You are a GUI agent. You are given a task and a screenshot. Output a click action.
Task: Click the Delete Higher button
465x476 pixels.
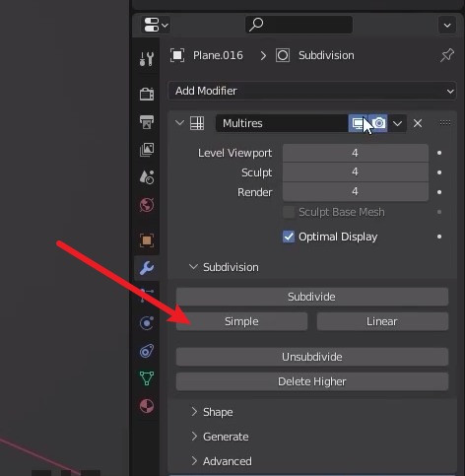coord(312,381)
